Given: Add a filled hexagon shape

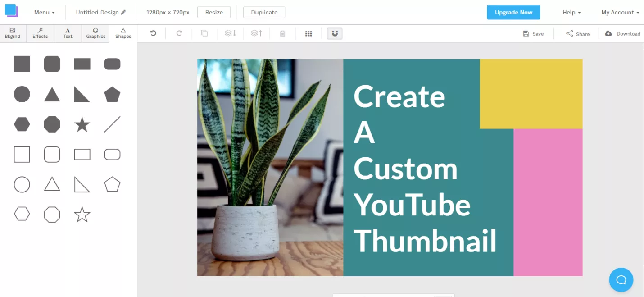Looking at the screenshot, I should point(22,124).
